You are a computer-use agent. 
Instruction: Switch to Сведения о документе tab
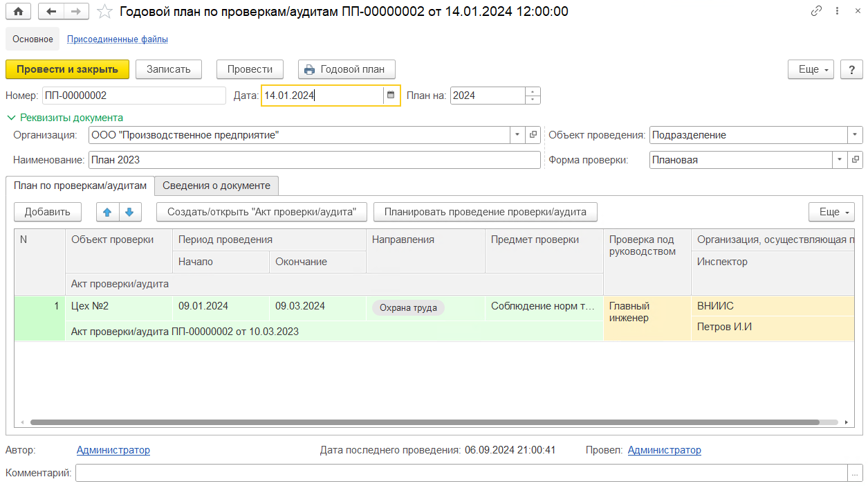pyautogui.click(x=216, y=186)
